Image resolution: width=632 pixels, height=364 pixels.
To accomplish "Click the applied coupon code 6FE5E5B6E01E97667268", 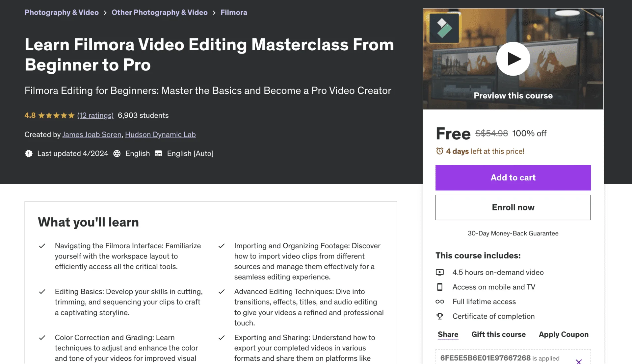I will point(485,358).
